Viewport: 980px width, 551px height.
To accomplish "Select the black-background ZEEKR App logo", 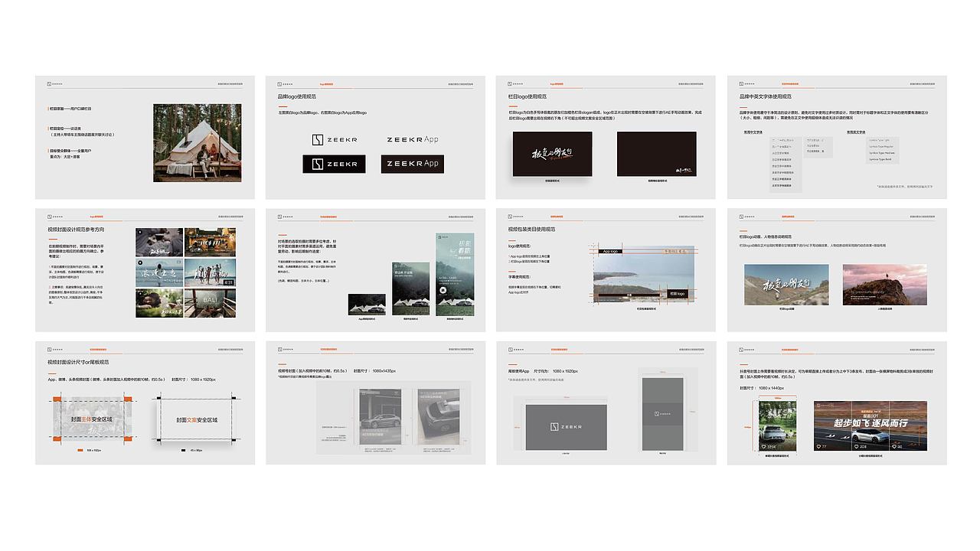I will [x=413, y=164].
